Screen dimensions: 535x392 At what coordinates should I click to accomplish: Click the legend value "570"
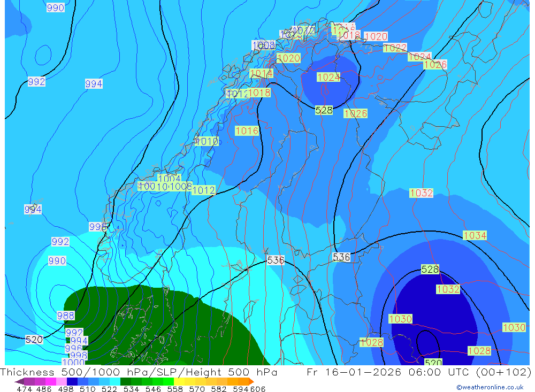point(196,389)
